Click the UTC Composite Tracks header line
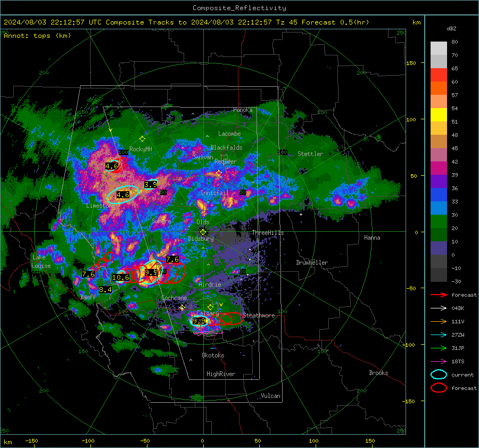The width and height of the screenshot is (479, 448). tap(186, 22)
